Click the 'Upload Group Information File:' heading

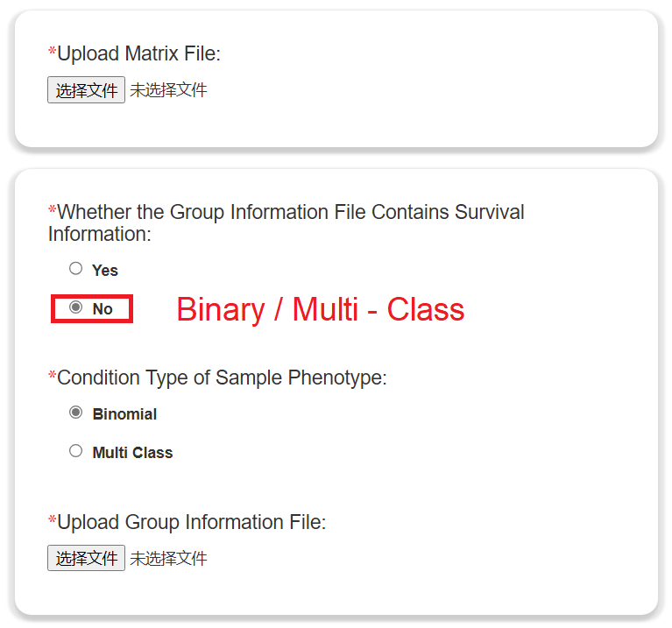pyautogui.click(x=191, y=522)
